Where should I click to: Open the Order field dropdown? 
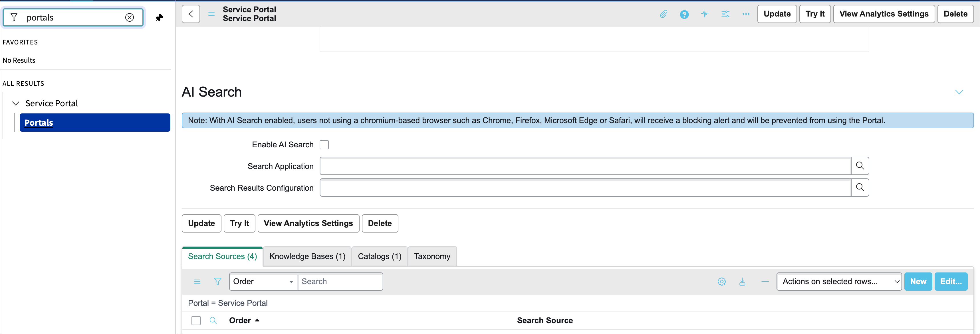pos(263,282)
